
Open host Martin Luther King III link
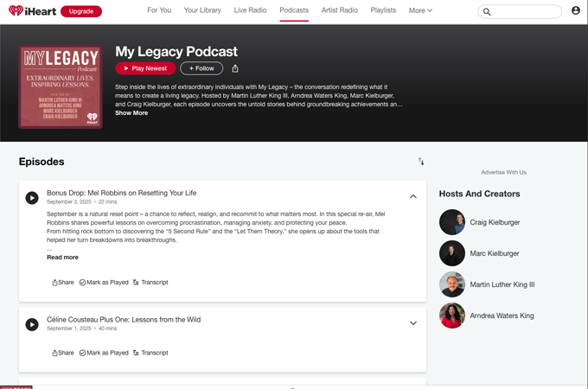click(502, 284)
